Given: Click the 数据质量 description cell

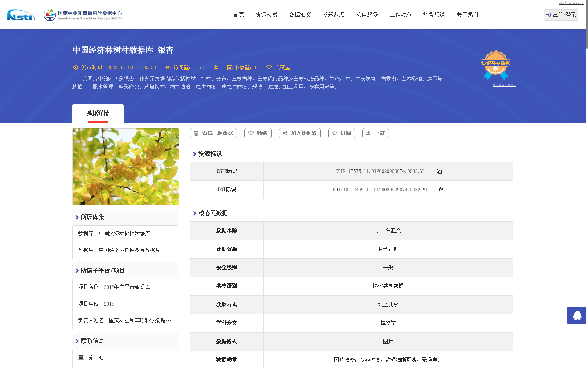Looking at the screenshot, I should coord(388,360).
